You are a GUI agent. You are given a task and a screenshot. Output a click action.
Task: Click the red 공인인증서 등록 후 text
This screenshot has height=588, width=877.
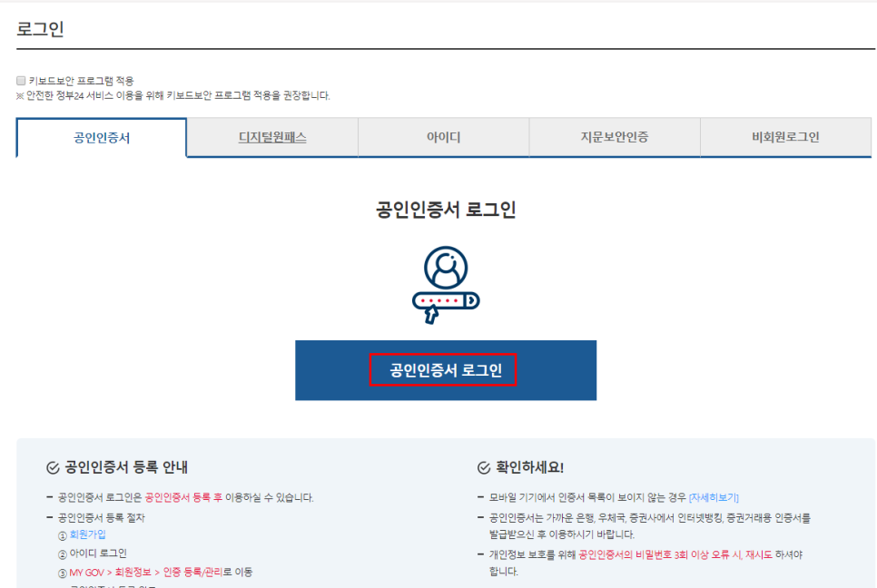coord(183,497)
